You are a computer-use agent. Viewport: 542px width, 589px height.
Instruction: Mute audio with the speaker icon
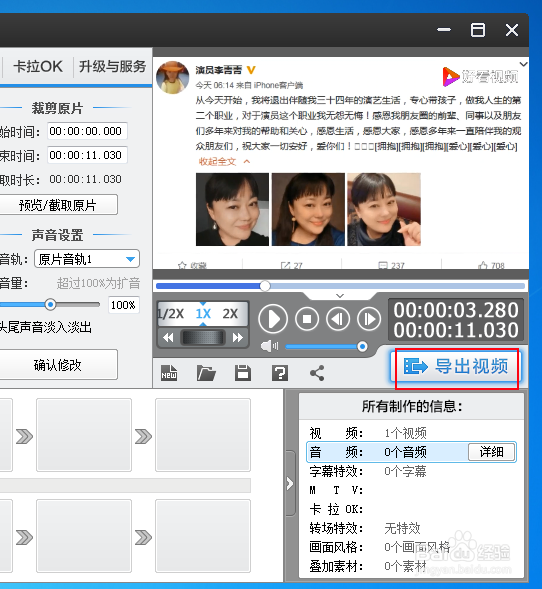[x=269, y=346]
